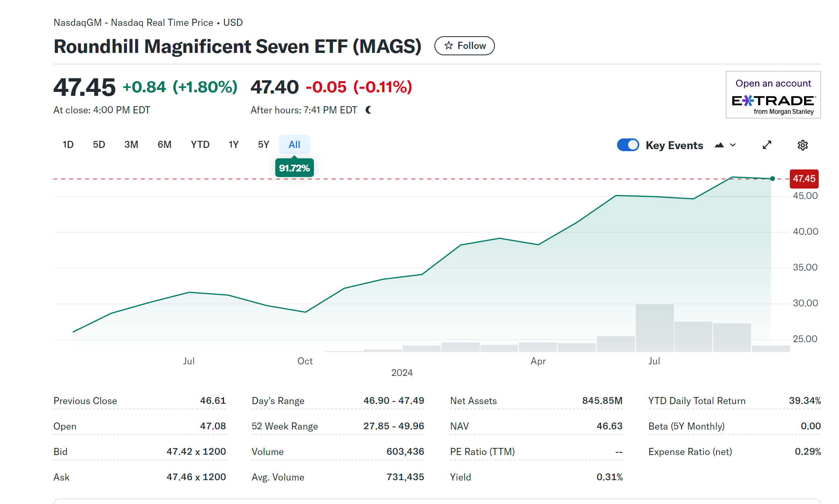Click the 52 Week Range label
Viewport: 839px width, 504px height.
tap(285, 426)
